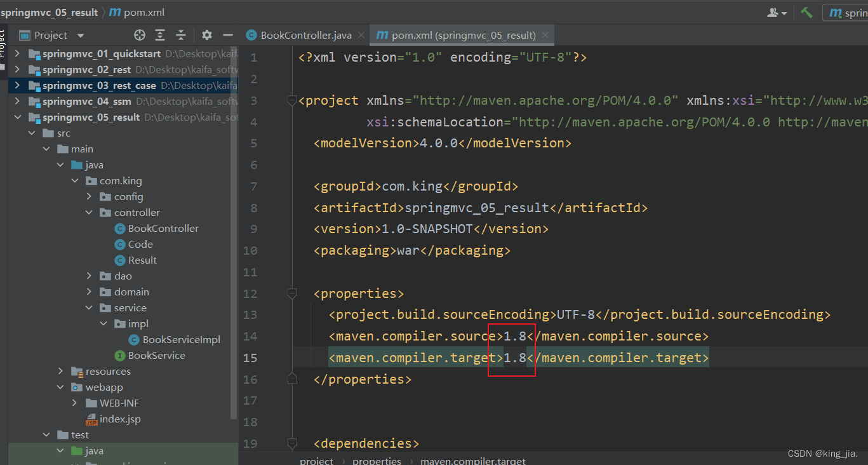Screen dimensions: 868x465
Task: Click the groupId com.king line
Action: pos(416,186)
